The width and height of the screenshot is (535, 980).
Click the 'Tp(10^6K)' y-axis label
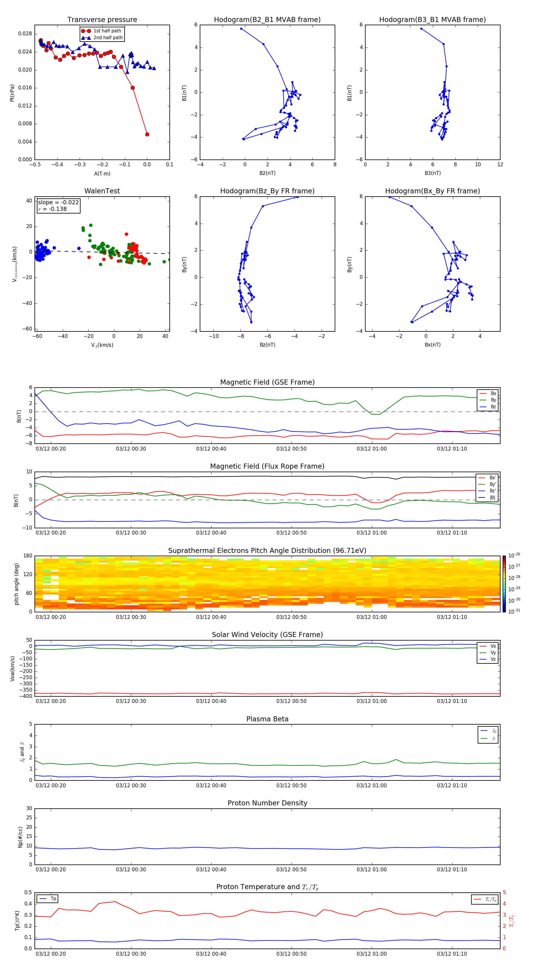point(17,921)
